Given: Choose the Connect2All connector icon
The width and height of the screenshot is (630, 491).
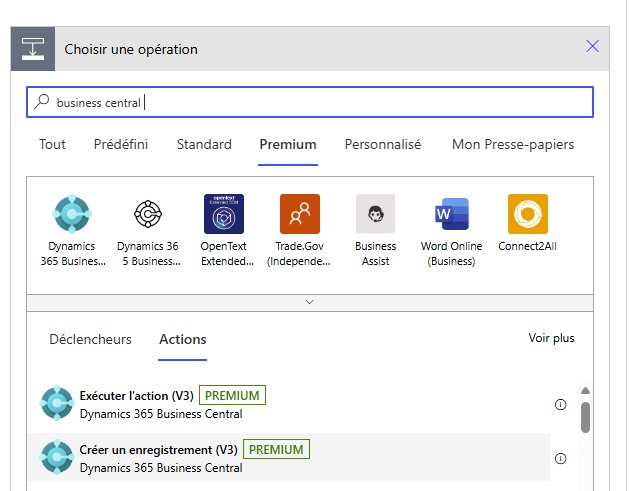Looking at the screenshot, I should pyautogui.click(x=527, y=214).
